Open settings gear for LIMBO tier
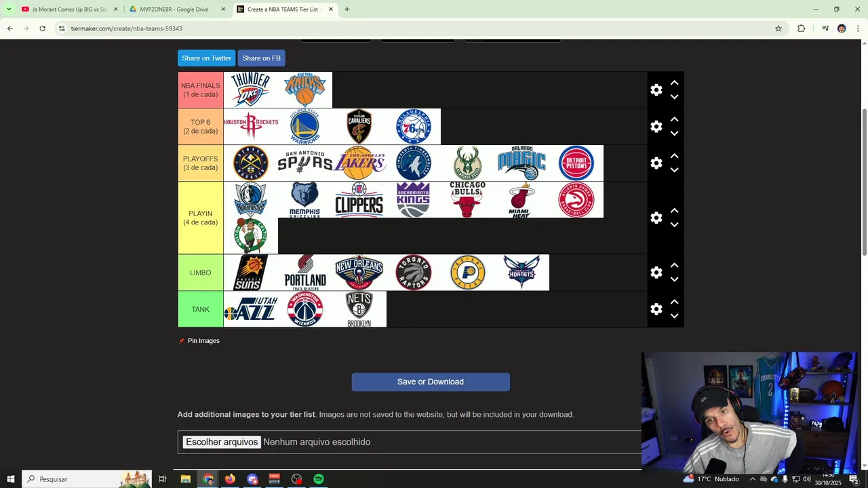 click(x=656, y=272)
